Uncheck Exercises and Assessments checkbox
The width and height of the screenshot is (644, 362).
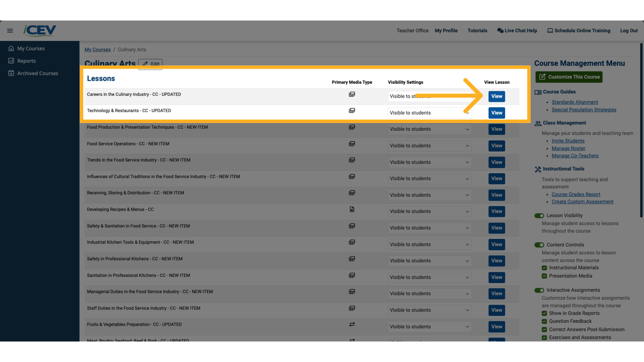tap(544, 338)
